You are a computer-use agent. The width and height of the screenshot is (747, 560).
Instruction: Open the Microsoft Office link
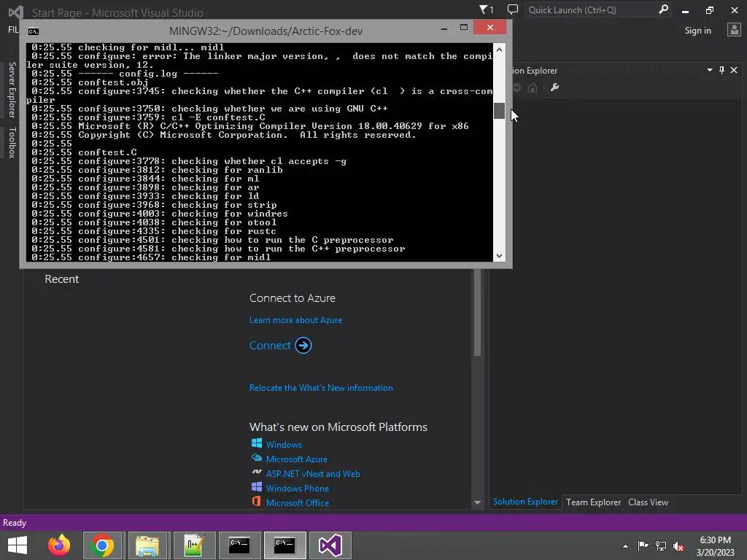[x=298, y=503]
